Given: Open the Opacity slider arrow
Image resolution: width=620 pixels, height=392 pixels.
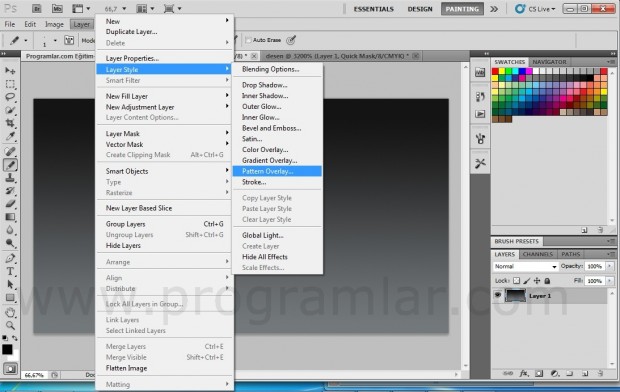Looking at the screenshot, I should [610, 266].
